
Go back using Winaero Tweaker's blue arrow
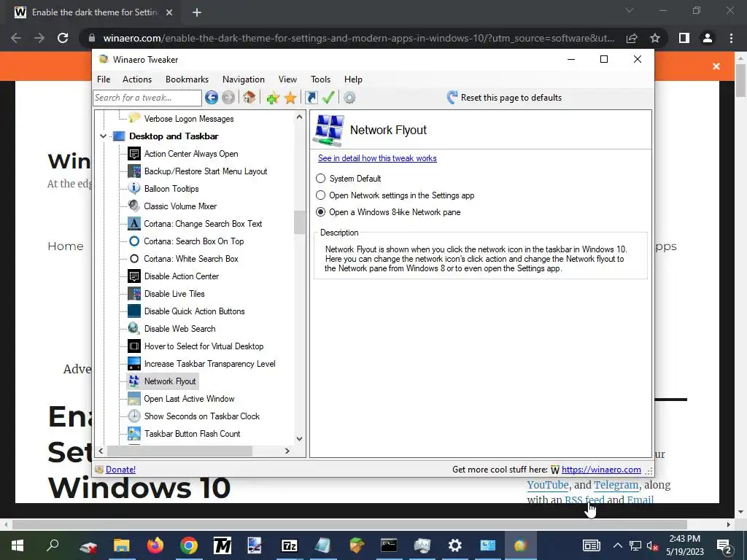click(x=212, y=98)
